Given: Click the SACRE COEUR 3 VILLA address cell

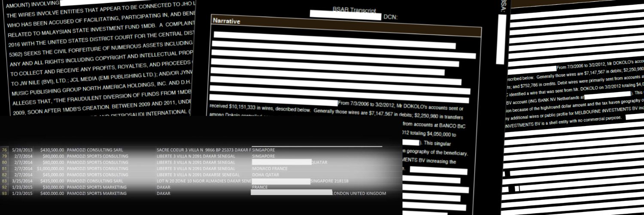Looking at the screenshot, I should [204, 150].
